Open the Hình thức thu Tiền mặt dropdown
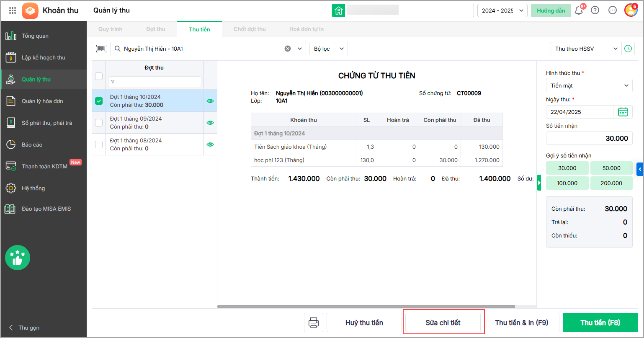The image size is (644, 338). (x=589, y=85)
